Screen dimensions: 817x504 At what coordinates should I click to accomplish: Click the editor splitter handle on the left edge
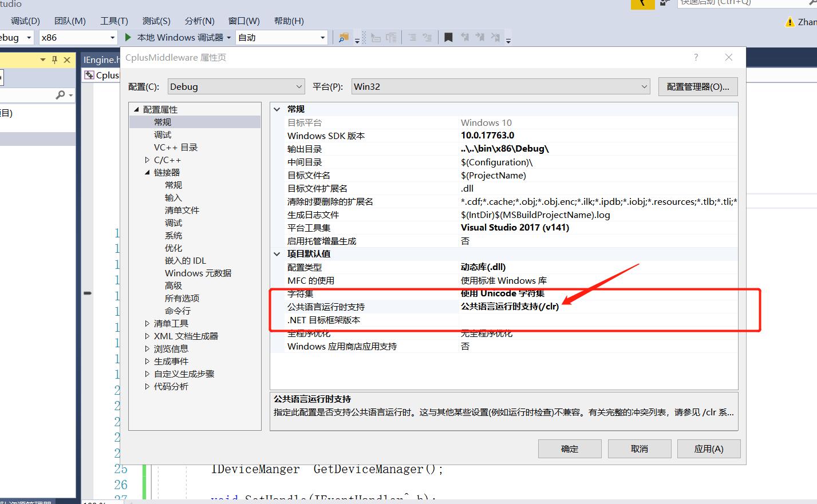point(87,293)
